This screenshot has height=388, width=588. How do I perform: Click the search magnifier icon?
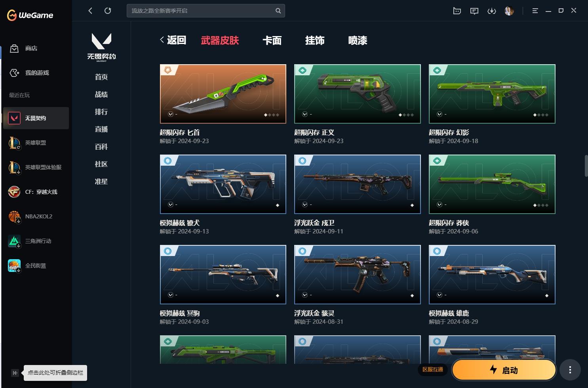(x=278, y=11)
